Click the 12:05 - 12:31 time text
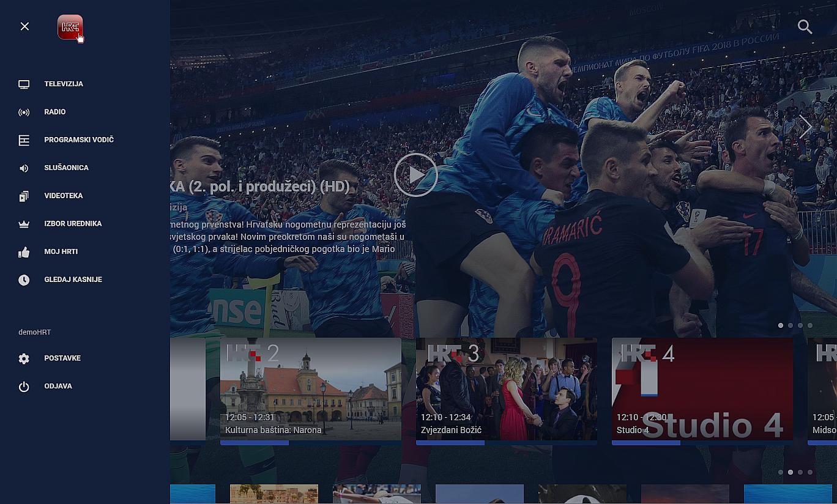 250,417
